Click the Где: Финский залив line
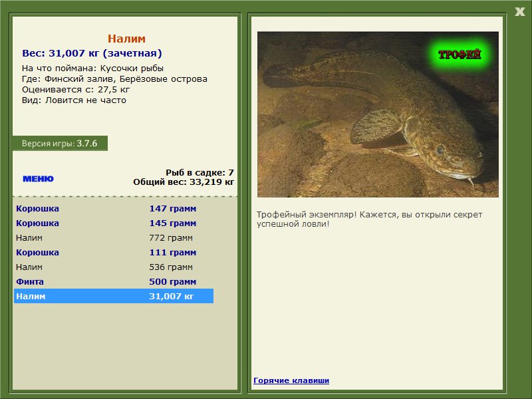 pos(114,79)
